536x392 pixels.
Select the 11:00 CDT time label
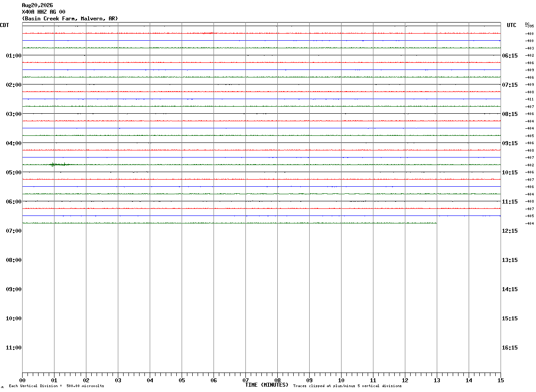coord(14,347)
